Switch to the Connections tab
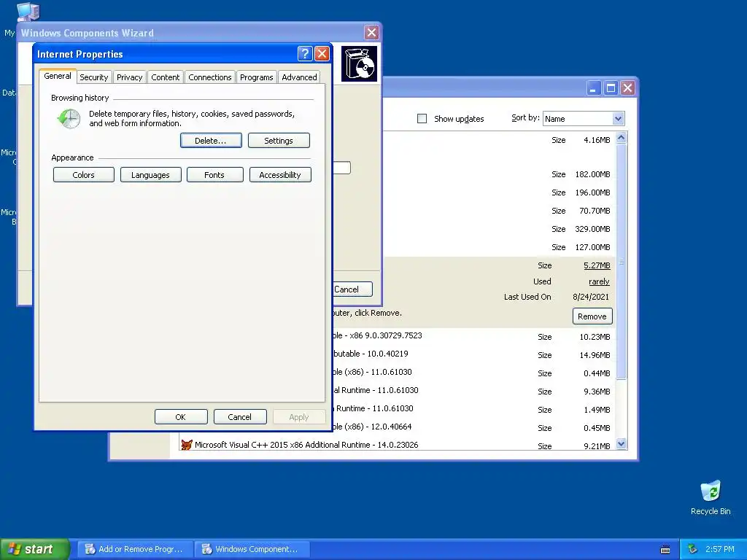The width and height of the screenshot is (747, 560). (209, 77)
